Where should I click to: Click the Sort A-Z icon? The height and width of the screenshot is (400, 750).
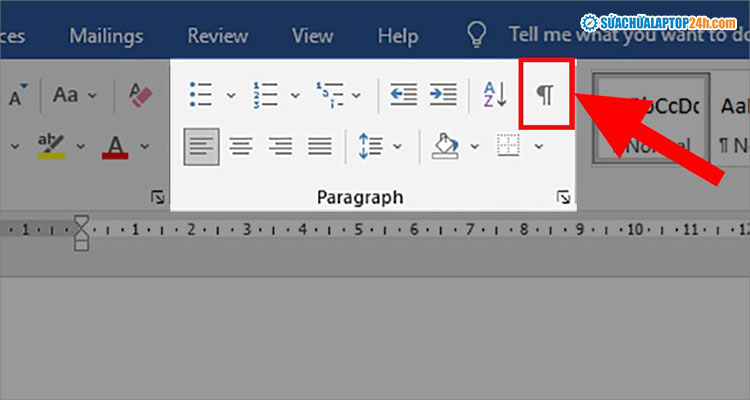pyautogui.click(x=495, y=95)
